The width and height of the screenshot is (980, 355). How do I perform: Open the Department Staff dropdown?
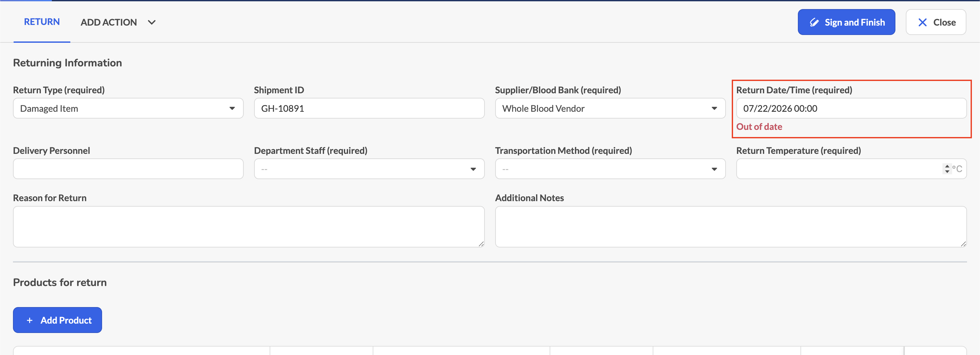369,169
